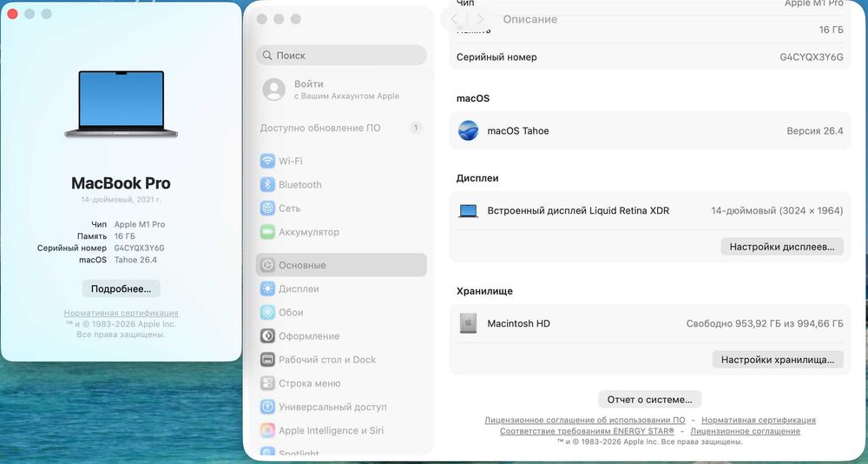Click Версия 26.4 text
Viewport: 868px width, 464px height.
coord(815,131)
